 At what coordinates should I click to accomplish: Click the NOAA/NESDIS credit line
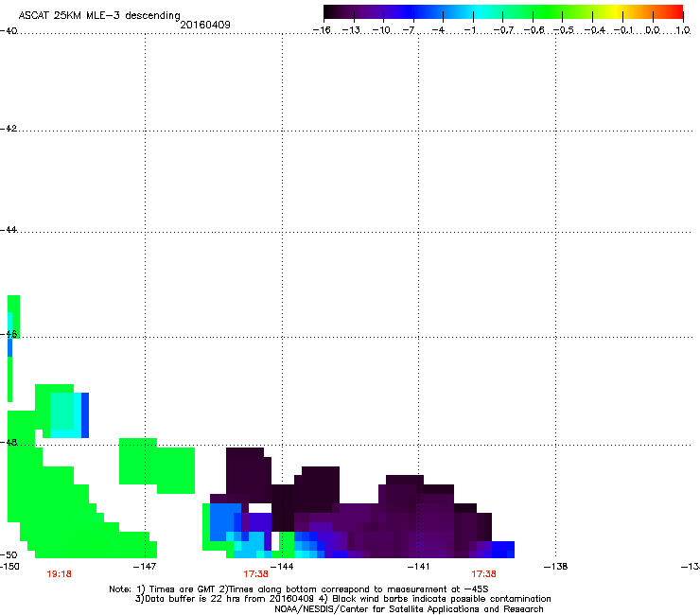point(409,608)
